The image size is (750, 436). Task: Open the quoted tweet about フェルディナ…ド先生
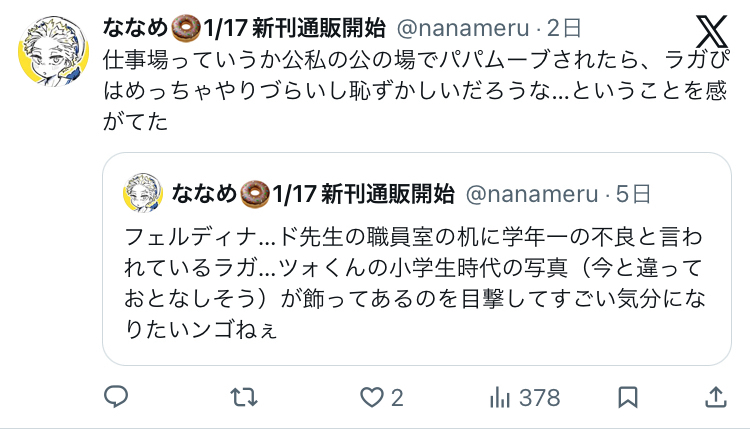[417, 259]
